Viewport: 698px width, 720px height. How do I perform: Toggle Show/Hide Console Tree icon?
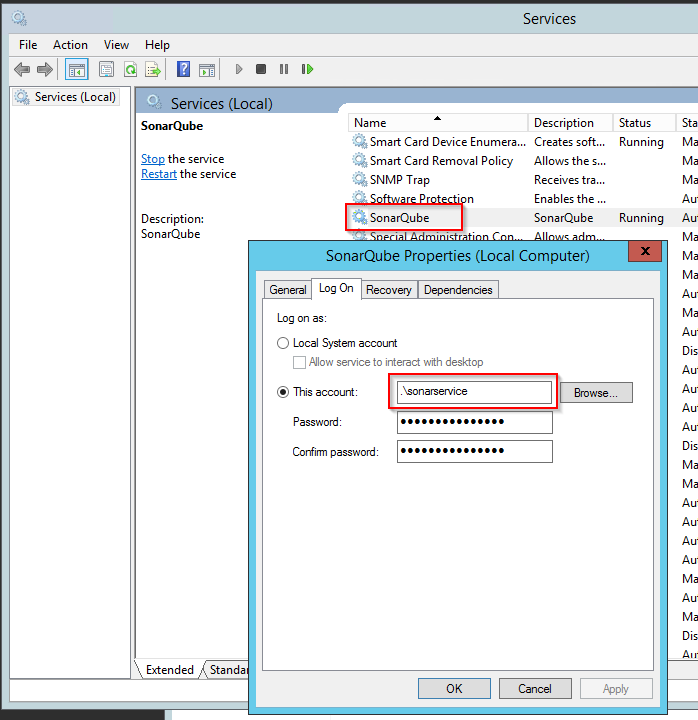tap(76, 69)
